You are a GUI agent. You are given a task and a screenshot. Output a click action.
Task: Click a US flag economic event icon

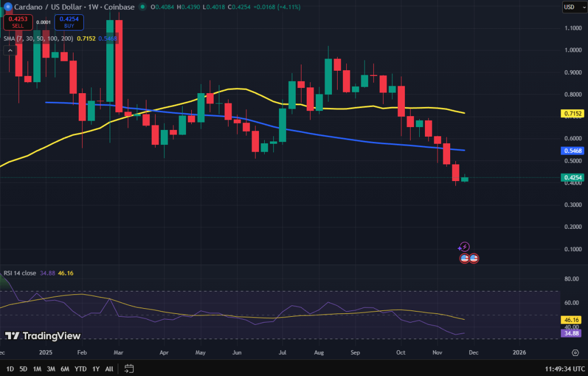click(465, 258)
